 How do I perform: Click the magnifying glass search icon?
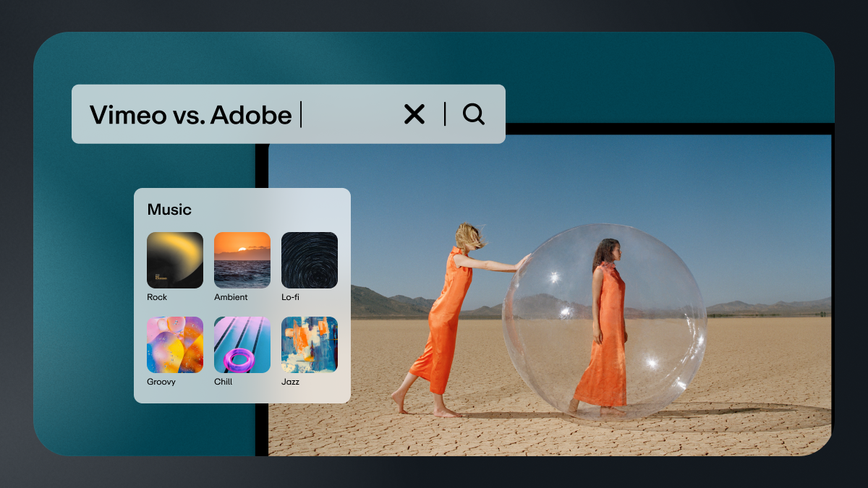(x=474, y=114)
